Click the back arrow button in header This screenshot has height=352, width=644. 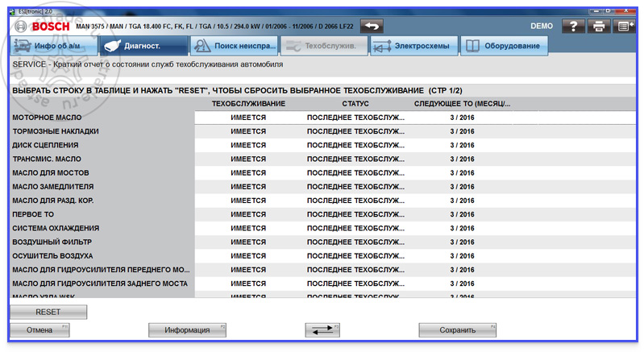372,27
